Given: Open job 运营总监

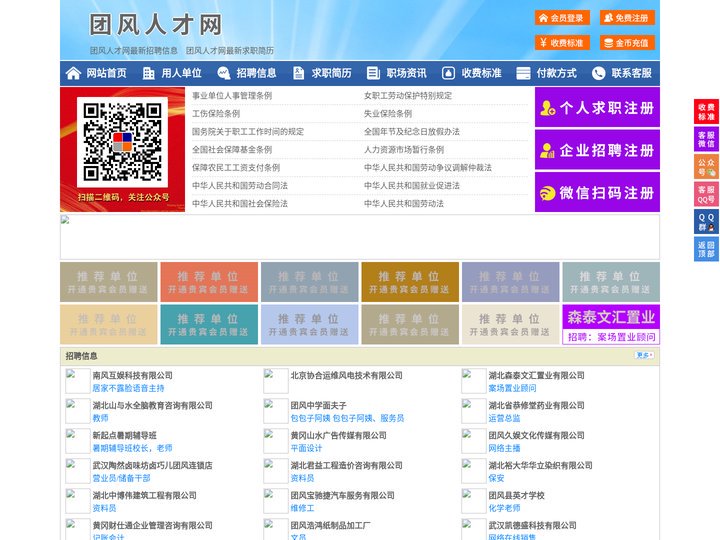Looking at the screenshot, I should pyautogui.click(x=504, y=418).
